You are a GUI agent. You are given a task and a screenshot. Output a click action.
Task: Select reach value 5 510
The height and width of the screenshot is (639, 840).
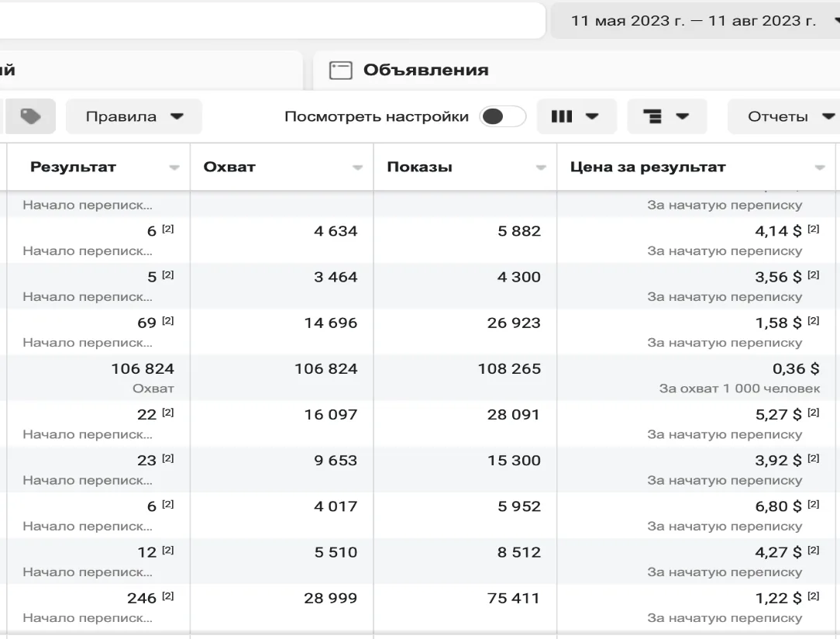(x=336, y=552)
